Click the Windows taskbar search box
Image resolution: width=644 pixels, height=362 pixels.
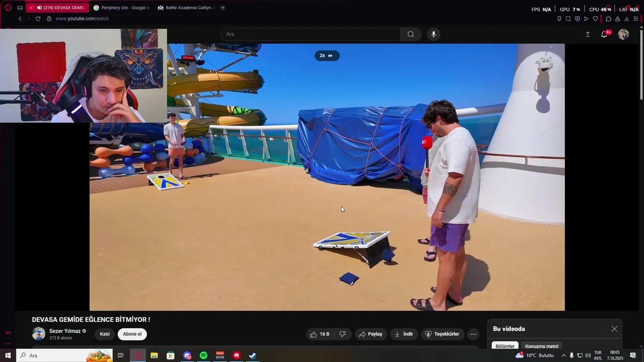pos(64,355)
